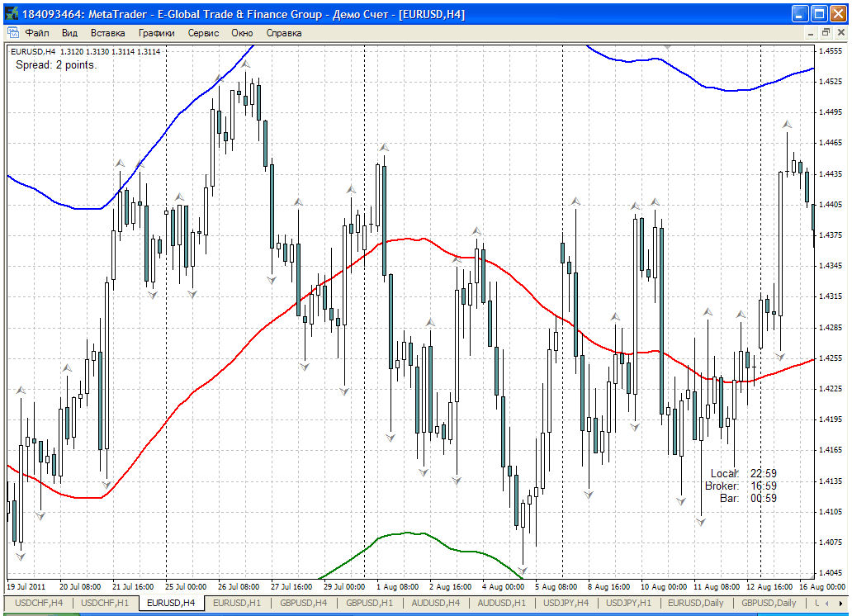Screen dimensions: 852x616
Task: Switch to the USDCHF,H1 chart tab
Action: [x=105, y=603]
